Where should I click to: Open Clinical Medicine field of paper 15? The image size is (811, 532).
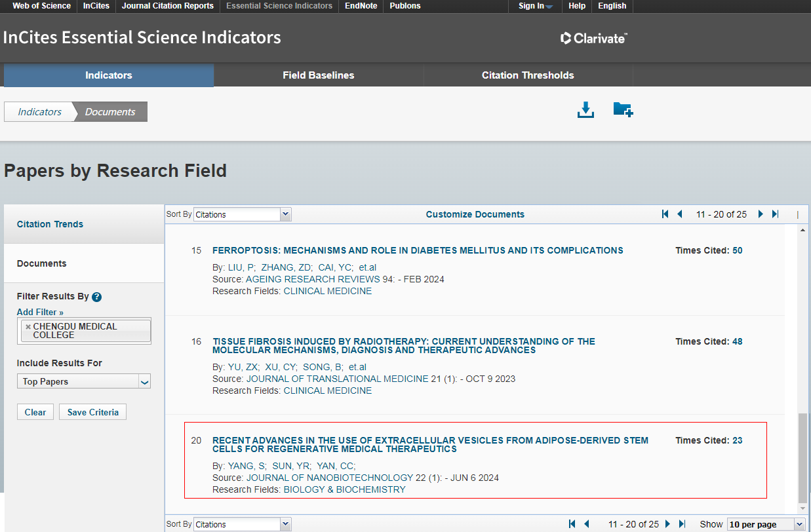click(327, 291)
